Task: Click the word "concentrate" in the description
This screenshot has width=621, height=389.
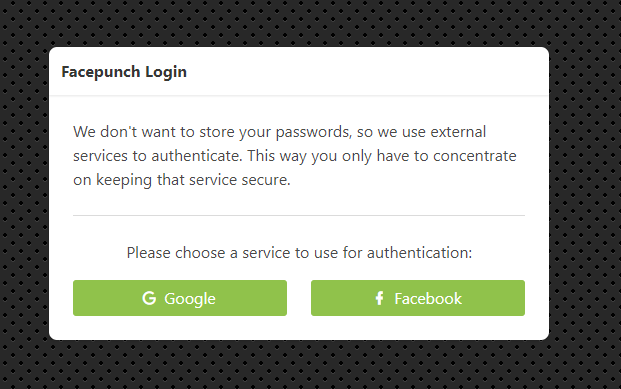Action: 475,156
